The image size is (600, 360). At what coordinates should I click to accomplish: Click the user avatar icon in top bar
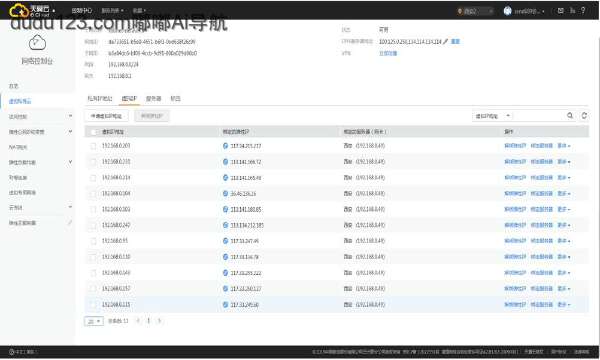tap(507, 11)
